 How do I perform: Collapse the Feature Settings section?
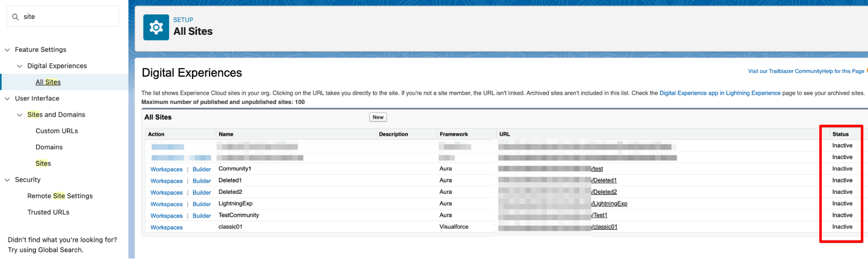pos(7,50)
